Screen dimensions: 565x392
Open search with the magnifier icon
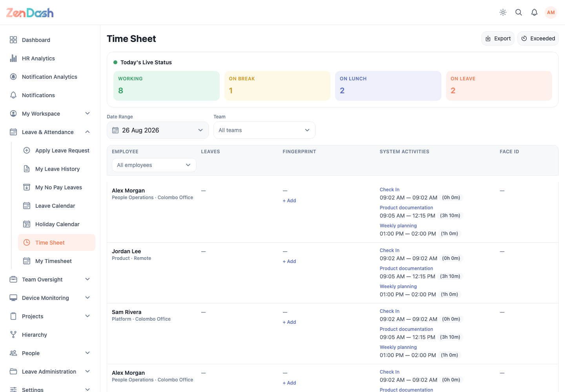pos(519,13)
